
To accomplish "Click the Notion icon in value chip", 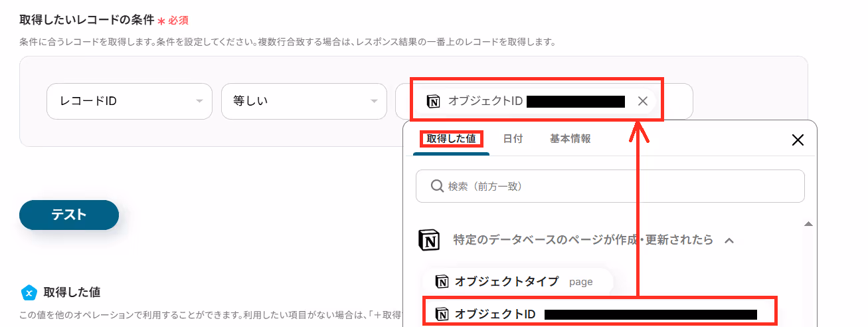I will pyautogui.click(x=433, y=101).
